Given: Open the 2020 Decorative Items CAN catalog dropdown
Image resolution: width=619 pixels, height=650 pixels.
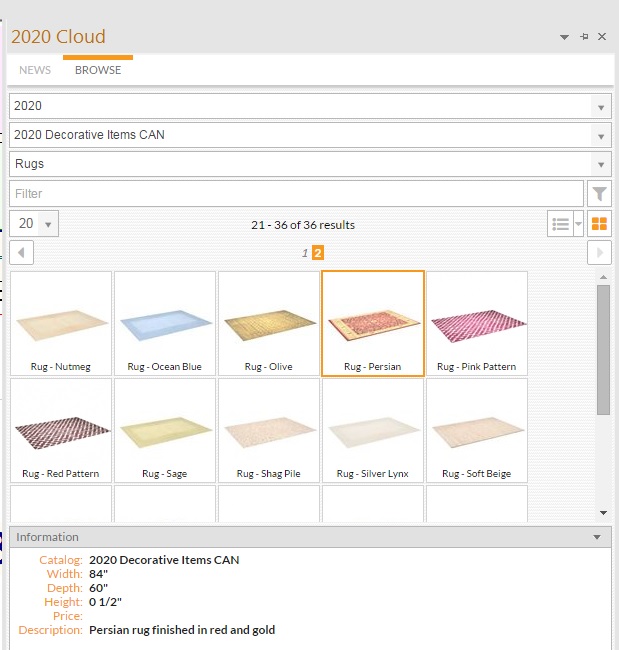Looking at the screenshot, I should [310, 135].
